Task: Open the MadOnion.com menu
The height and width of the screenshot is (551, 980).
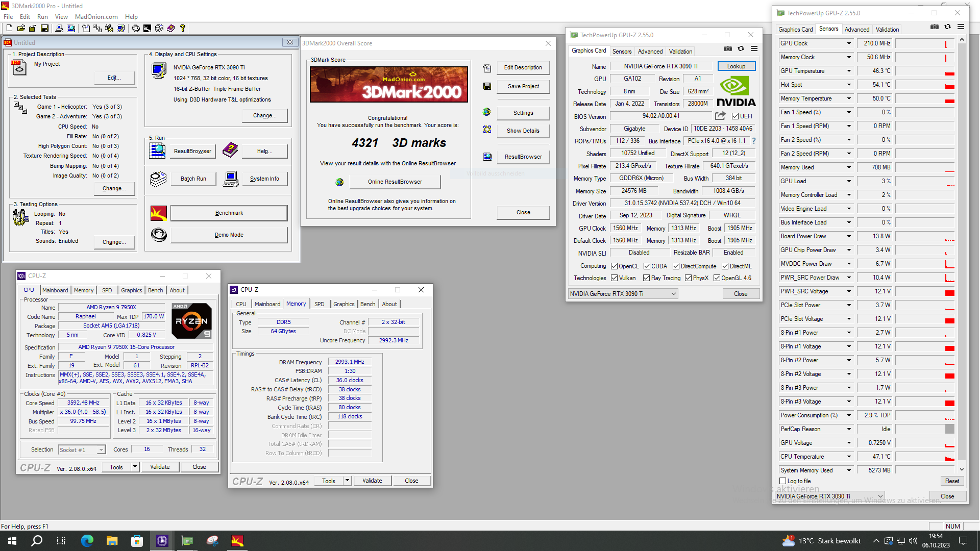Action: (96, 17)
